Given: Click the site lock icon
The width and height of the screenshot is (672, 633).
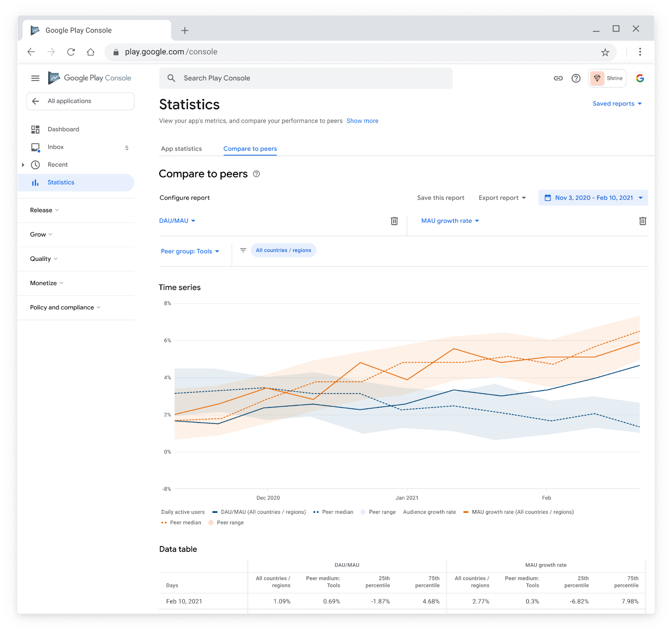Looking at the screenshot, I should (116, 52).
